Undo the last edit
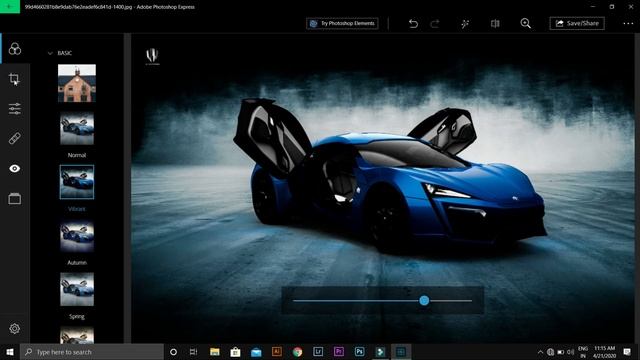 [x=413, y=24]
